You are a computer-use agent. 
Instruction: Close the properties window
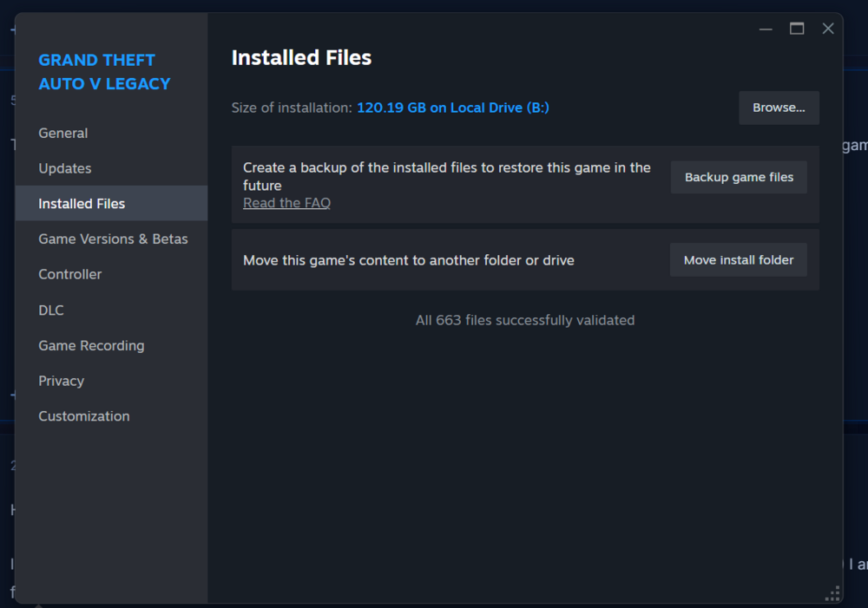coord(827,29)
